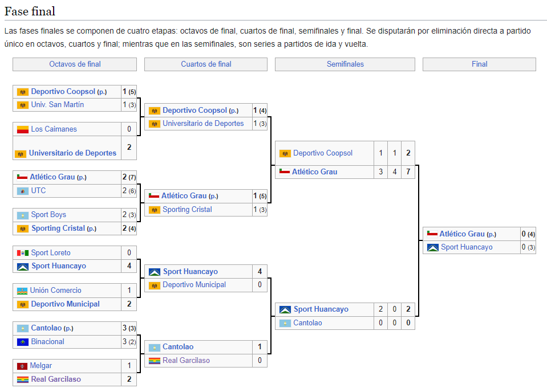Click flag beside Cantolao in cuartos
Screen dimensions: 547x392
click(154, 348)
